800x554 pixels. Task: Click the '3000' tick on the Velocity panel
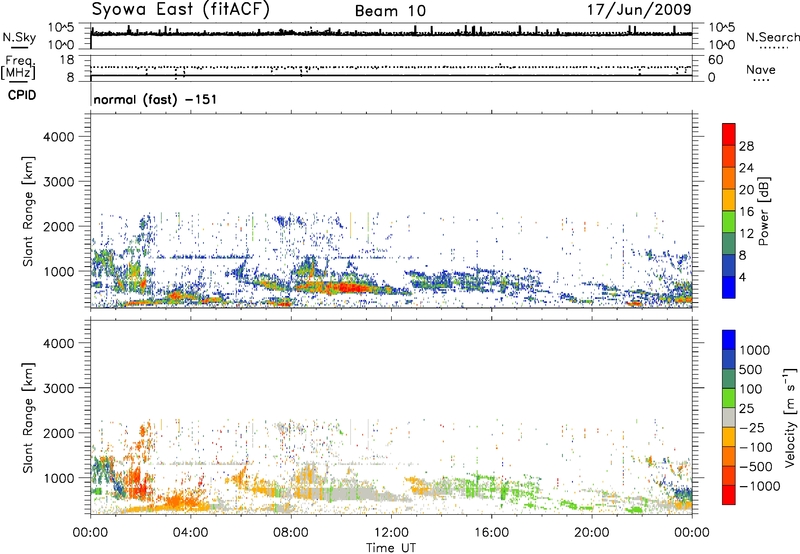click(x=59, y=388)
